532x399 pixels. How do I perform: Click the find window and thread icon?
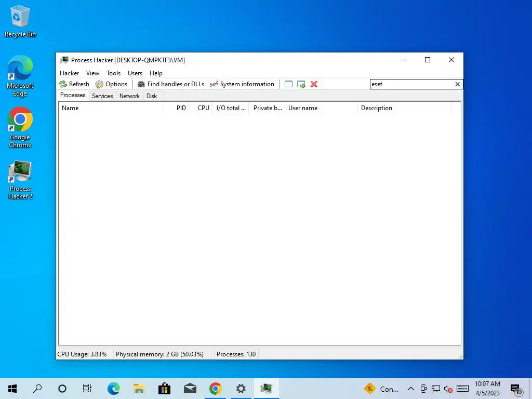click(x=301, y=84)
